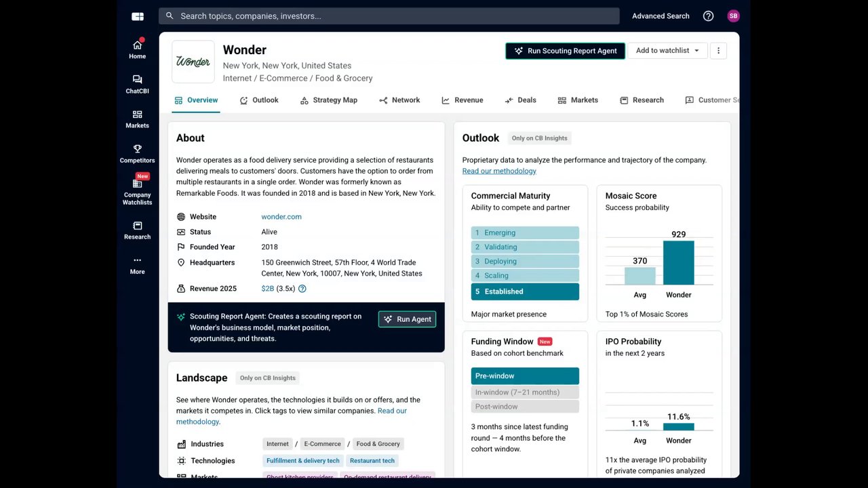Open the Revenue tab
This screenshot has width=868, height=488.
point(462,100)
